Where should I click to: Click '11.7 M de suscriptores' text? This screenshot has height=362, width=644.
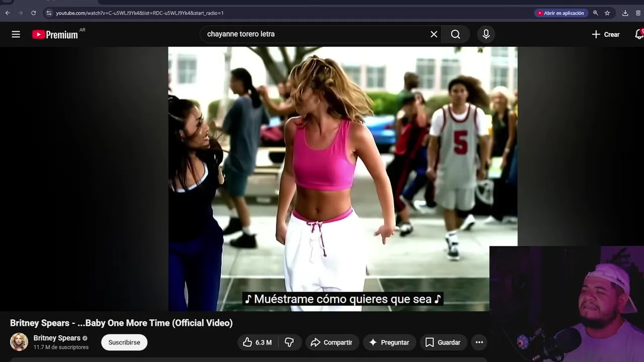(x=61, y=347)
